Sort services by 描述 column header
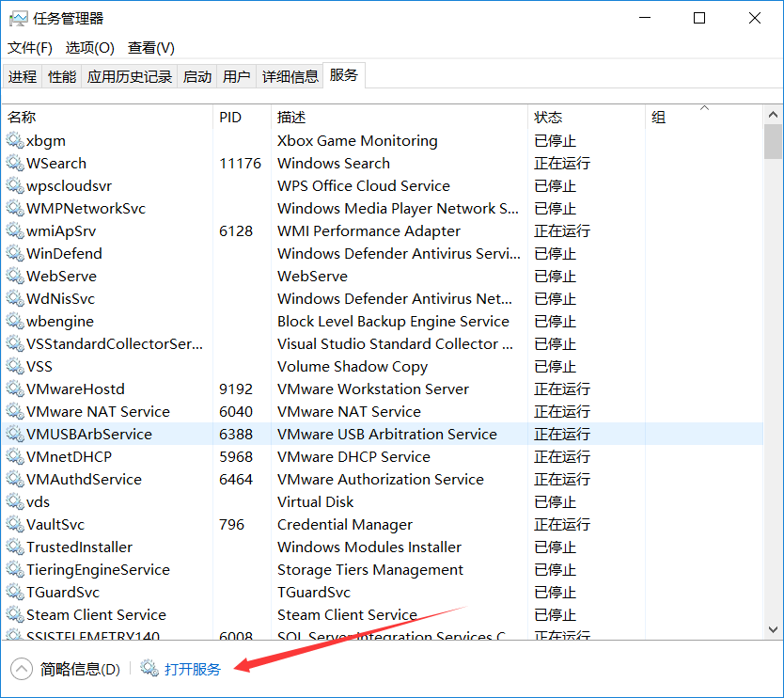784x698 pixels. 399,118
